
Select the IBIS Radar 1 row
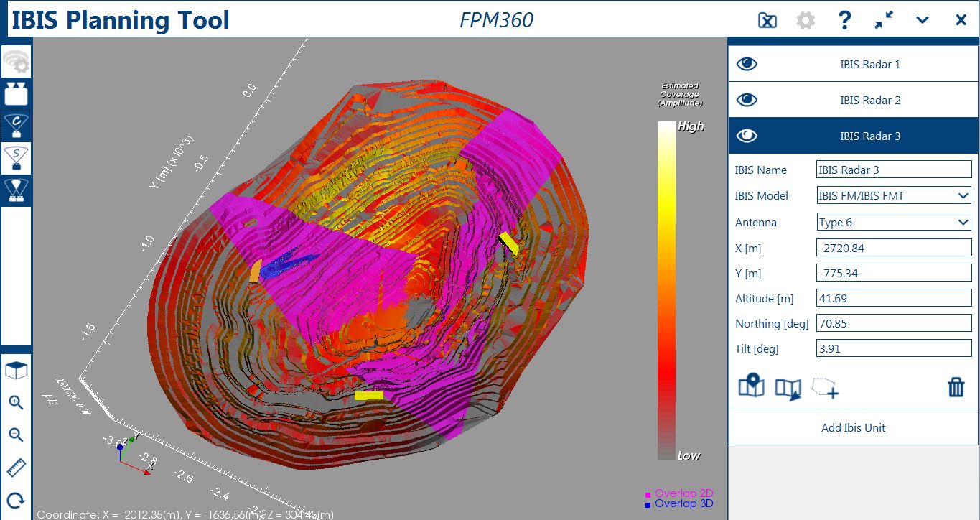tap(854, 64)
